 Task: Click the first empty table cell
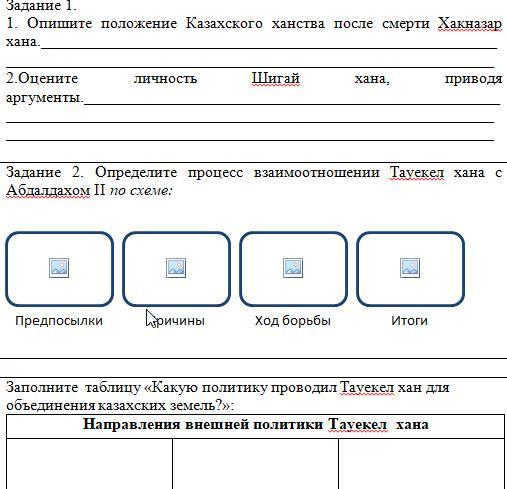89,464
